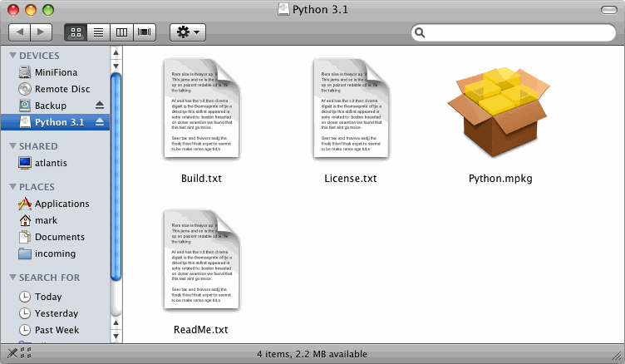625x364 pixels.
Task: Open Remote Disc in sidebar
Action: tap(62, 89)
